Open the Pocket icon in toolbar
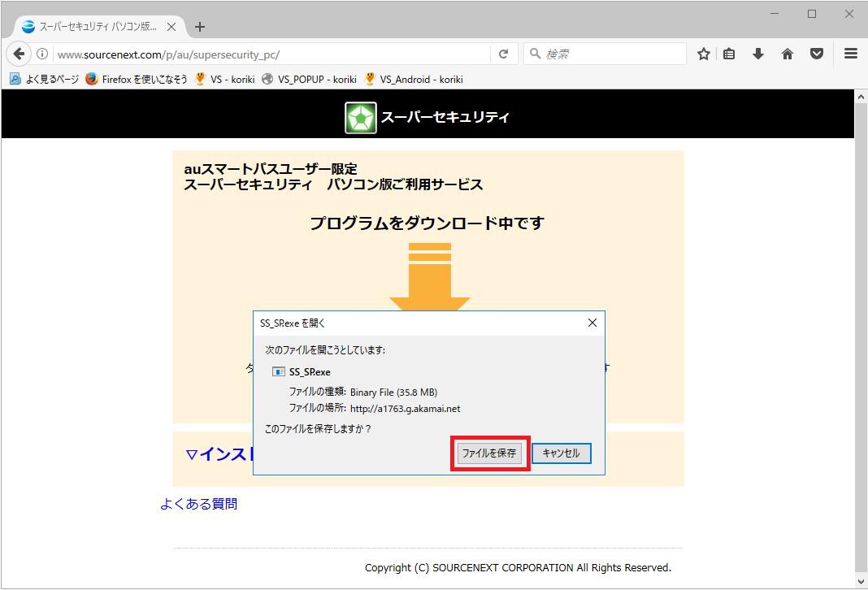The height and width of the screenshot is (590, 868). point(817,54)
